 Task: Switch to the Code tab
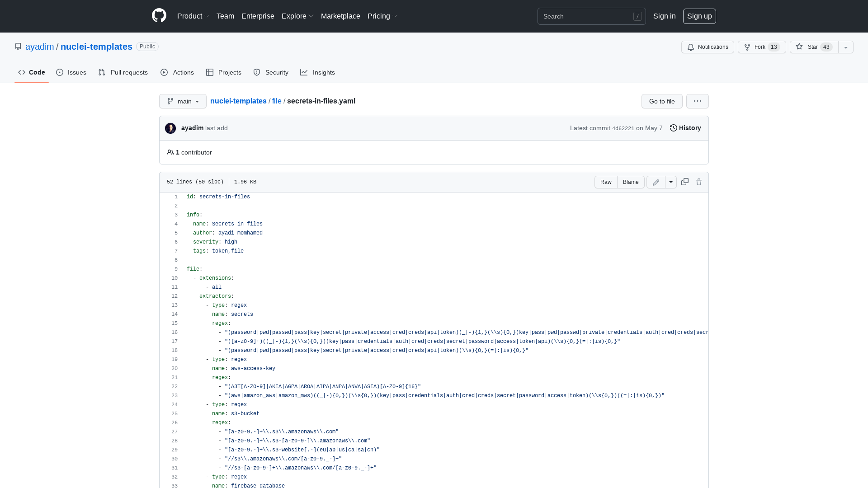coord(32,72)
